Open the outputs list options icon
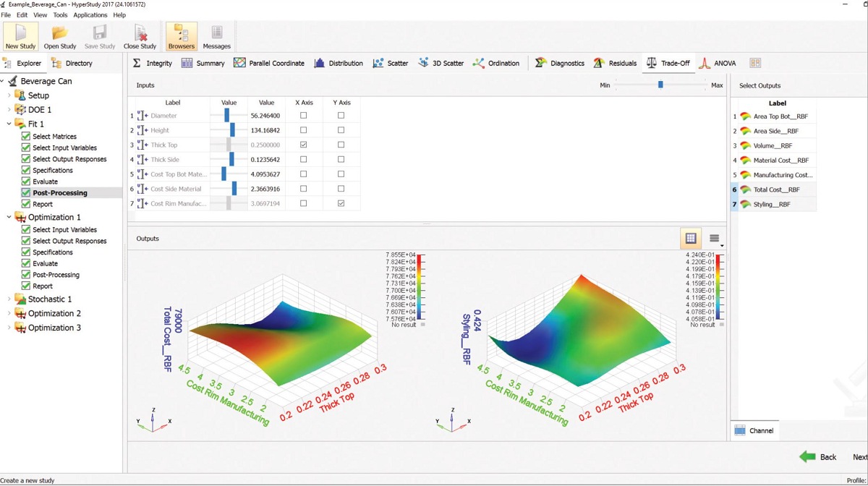 click(715, 239)
